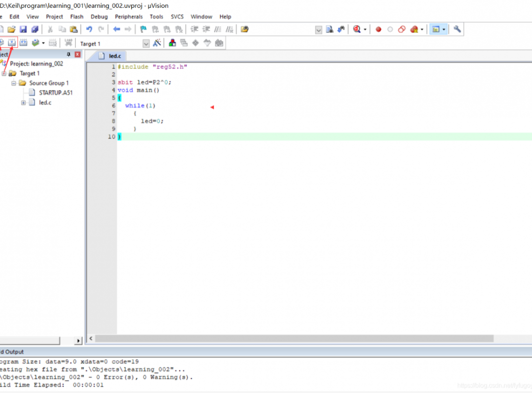The image size is (532, 393).
Task: Comment out the selection
Action: click(x=218, y=29)
